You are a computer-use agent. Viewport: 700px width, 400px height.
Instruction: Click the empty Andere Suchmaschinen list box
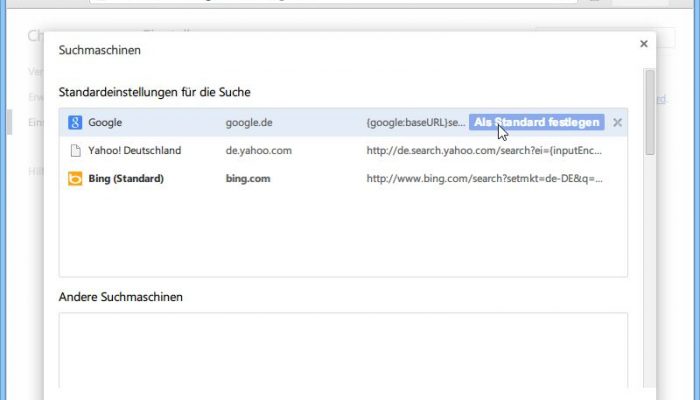(343, 350)
